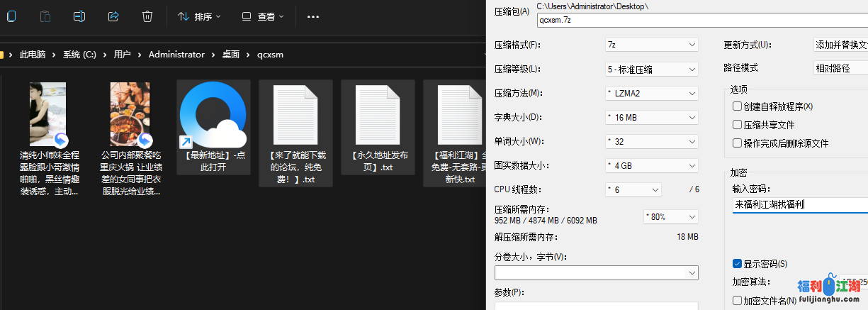Screen dimensions: 868x310
Task: Uncheck the 显示密码 checkbox
Action: tap(738, 264)
